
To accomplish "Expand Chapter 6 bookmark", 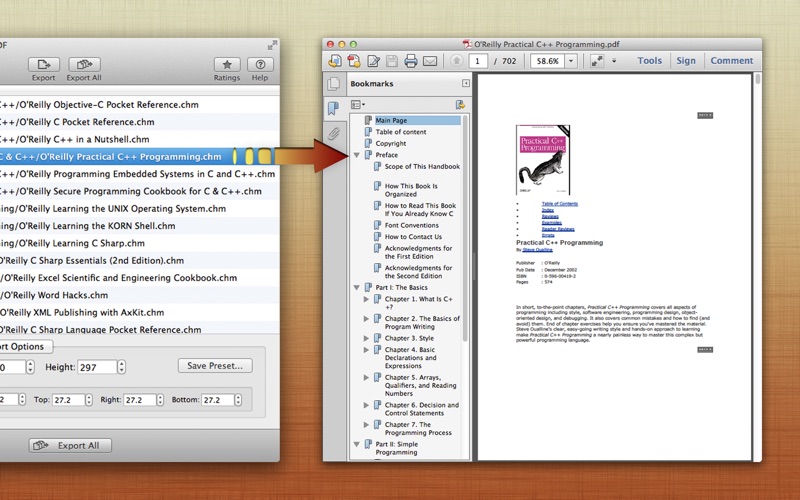I will point(366,405).
